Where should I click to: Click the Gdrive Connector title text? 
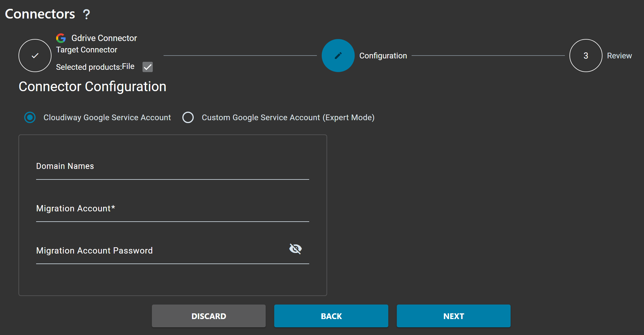pyautogui.click(x=104, y=38)
